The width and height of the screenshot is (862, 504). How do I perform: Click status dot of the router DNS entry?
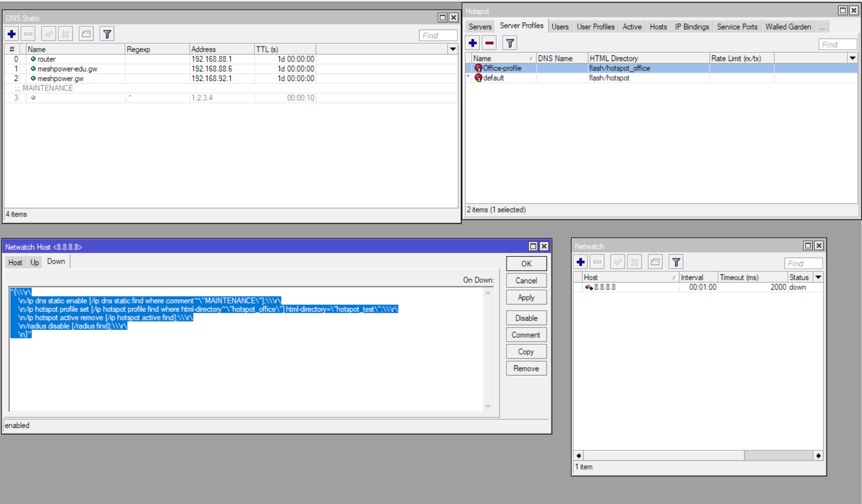pos(33,59)
